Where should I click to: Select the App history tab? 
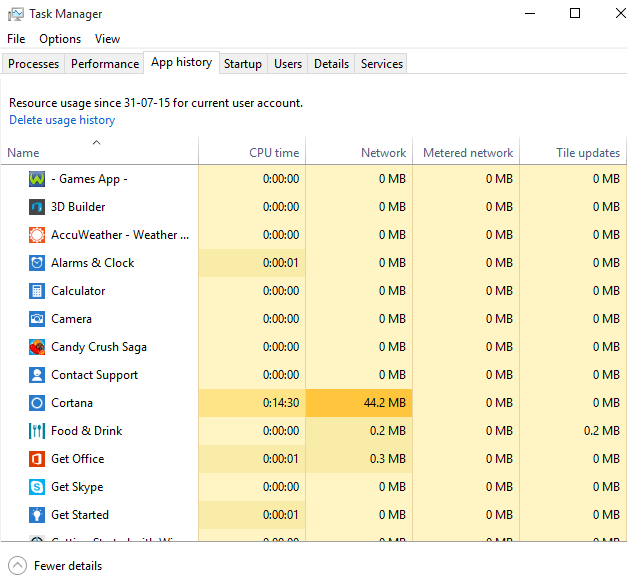point(181,62)
